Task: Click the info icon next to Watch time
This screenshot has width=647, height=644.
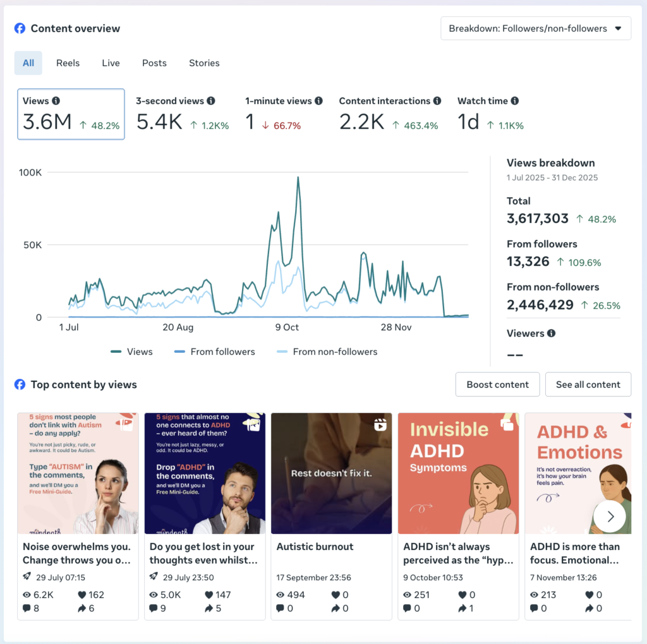Action: [514, 100]
